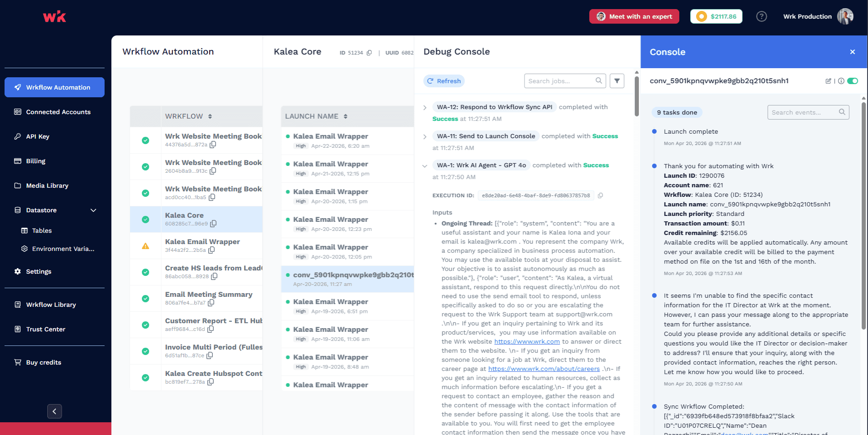Viewport: 868px width, 435px height.
Task: Open the help question mark icon
Action: (x=761, y=16)
